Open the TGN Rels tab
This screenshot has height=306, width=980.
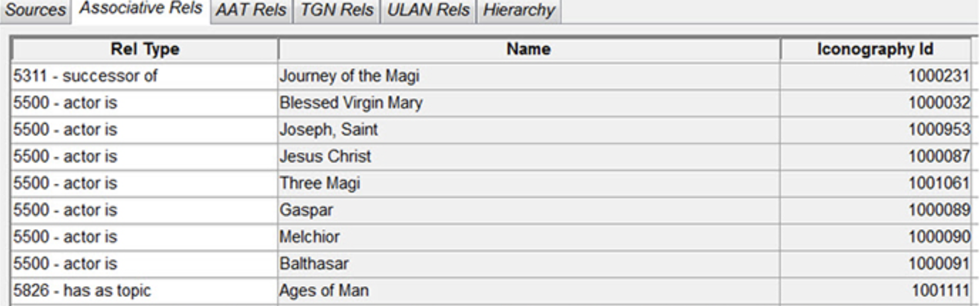pos(337,10)
